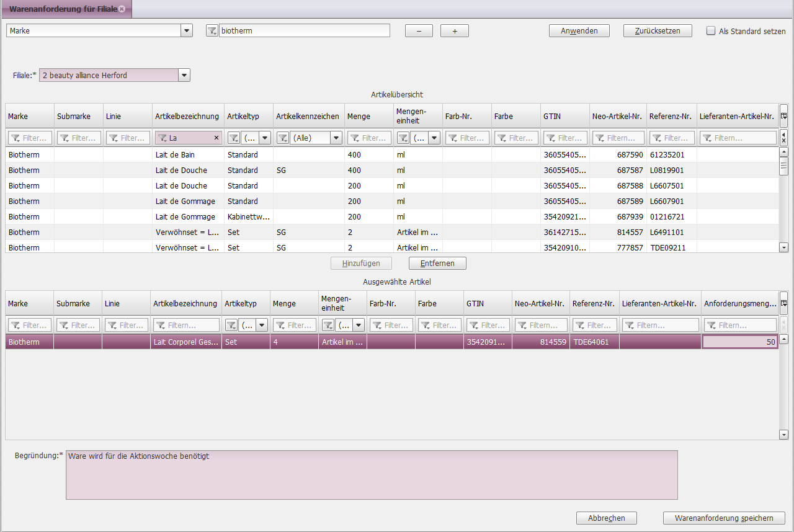Click the scroll-down arrow of Artikelübersicht table
This screenshot has width=794, height=532.
click(x=783, y=247)
